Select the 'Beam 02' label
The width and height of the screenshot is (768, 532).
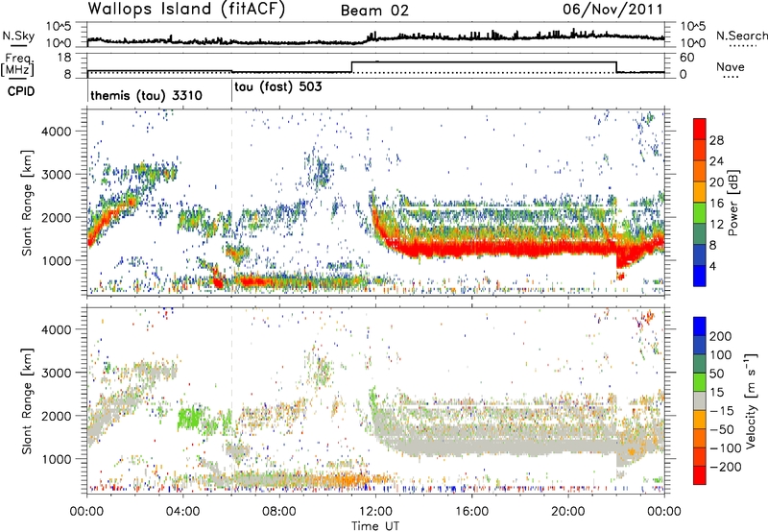click(x=374, y=11)
